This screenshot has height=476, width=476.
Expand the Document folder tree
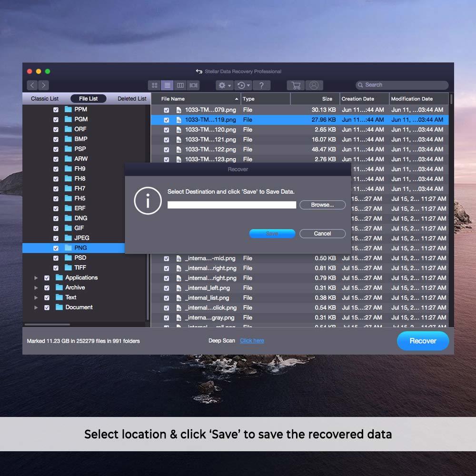[x=36, y=307]
